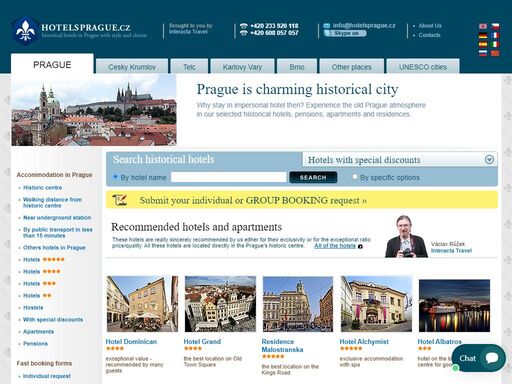This screenshot has height=384, width=512.
Task: Open the UNESCO cities tab
Action: (423, 67)
